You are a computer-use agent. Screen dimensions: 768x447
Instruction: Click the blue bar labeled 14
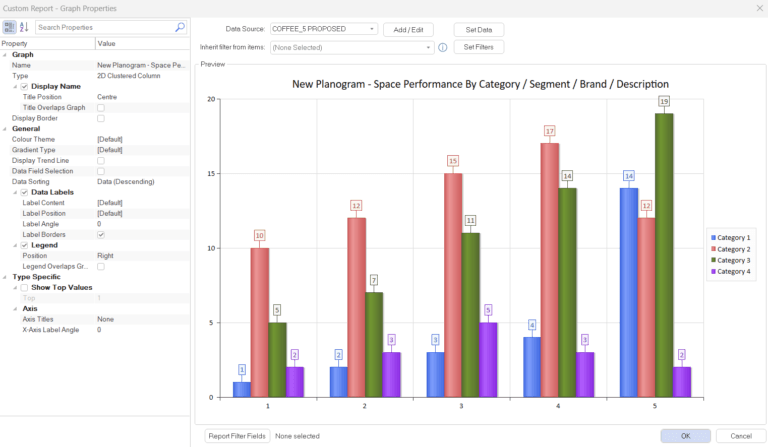pos(629,292)
